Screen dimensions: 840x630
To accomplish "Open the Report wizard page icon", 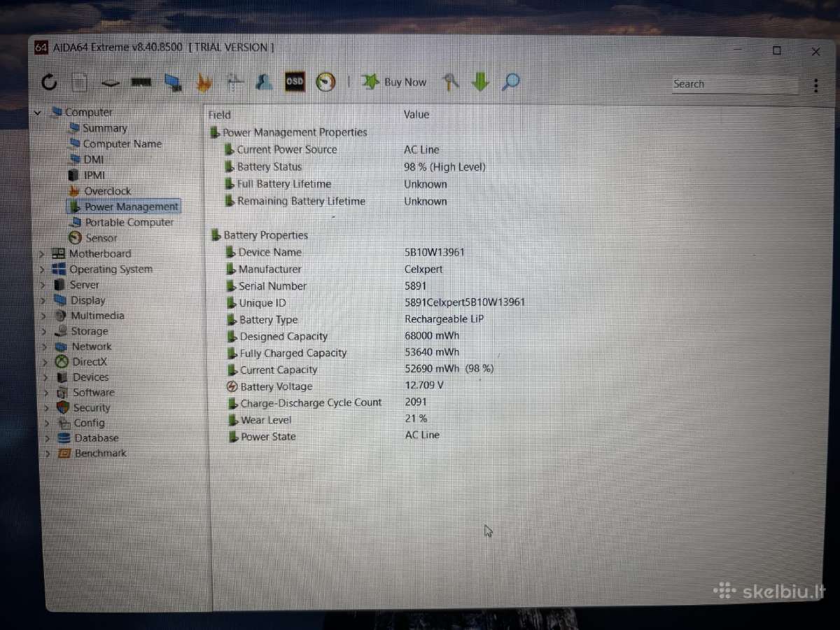I will click(x=79, y=83).
